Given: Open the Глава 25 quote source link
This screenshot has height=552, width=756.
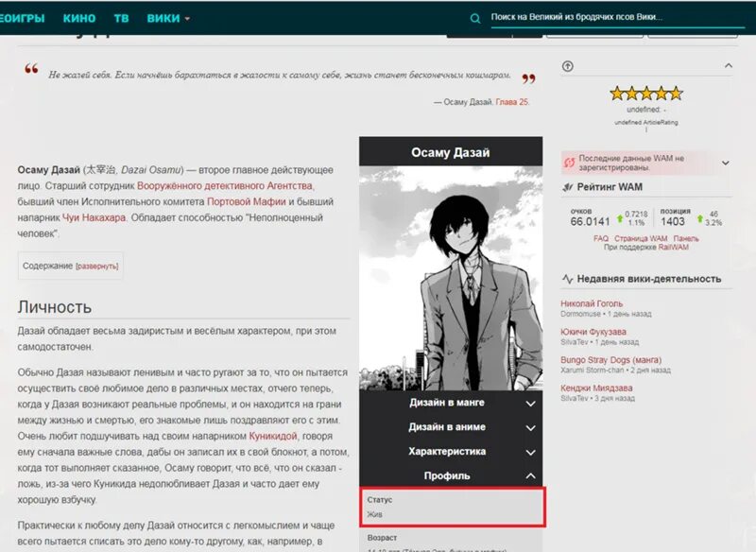Looking at the screenshot, I should (x=512, y=102).
